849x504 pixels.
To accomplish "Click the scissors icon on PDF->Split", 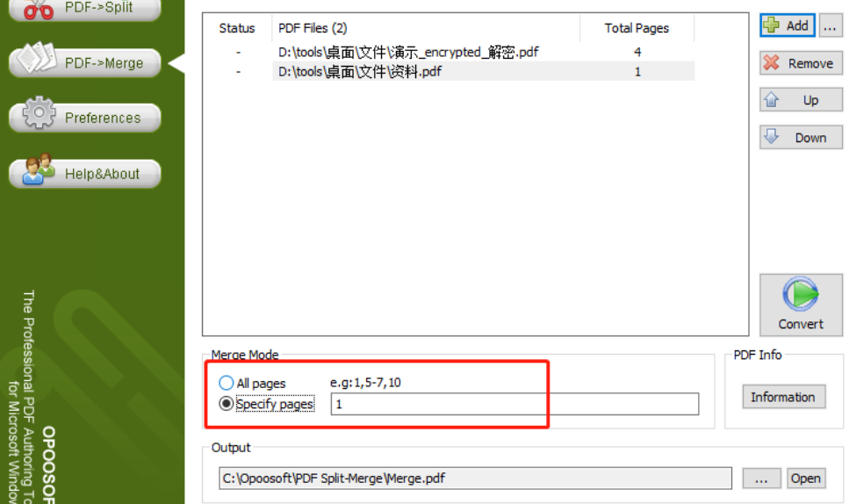I will coord(39,9).
